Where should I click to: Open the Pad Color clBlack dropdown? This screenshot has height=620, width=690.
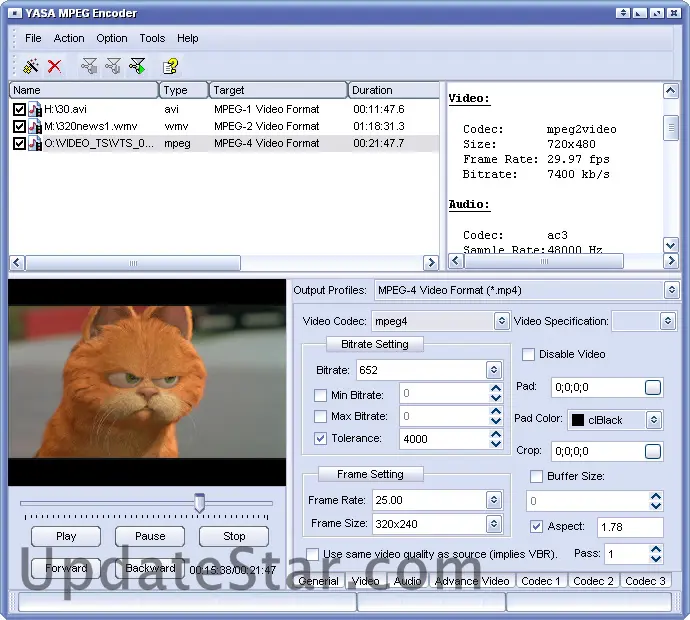point(654,420)
